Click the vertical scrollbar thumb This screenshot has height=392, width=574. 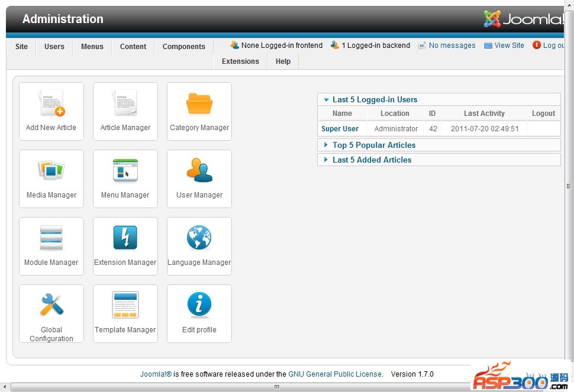[x=569, y=186]
